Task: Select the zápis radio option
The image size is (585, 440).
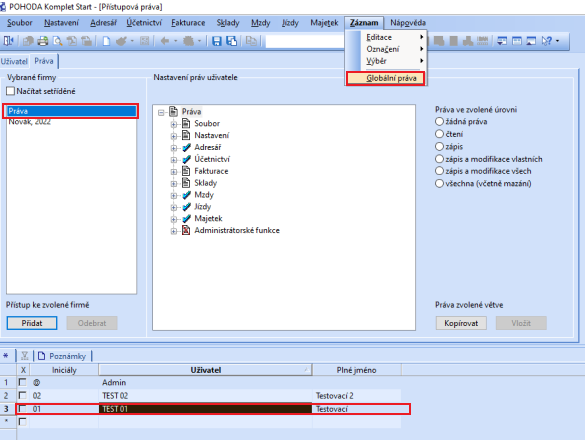Action: [x=439, y=146]
